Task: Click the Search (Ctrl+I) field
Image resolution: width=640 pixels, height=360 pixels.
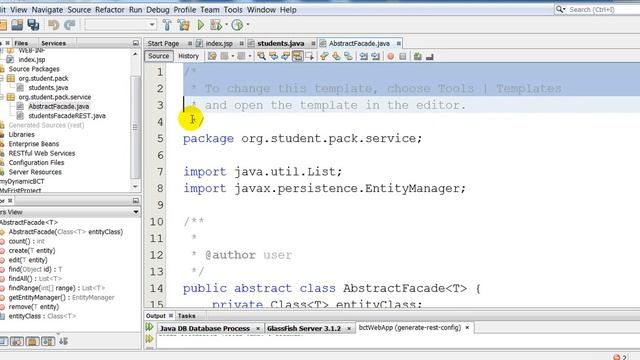Action: (598, 9)
